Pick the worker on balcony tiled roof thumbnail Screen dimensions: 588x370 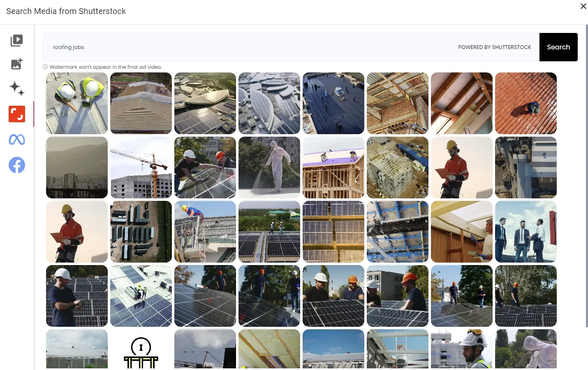pyautogui.click(x=205, y=232)
